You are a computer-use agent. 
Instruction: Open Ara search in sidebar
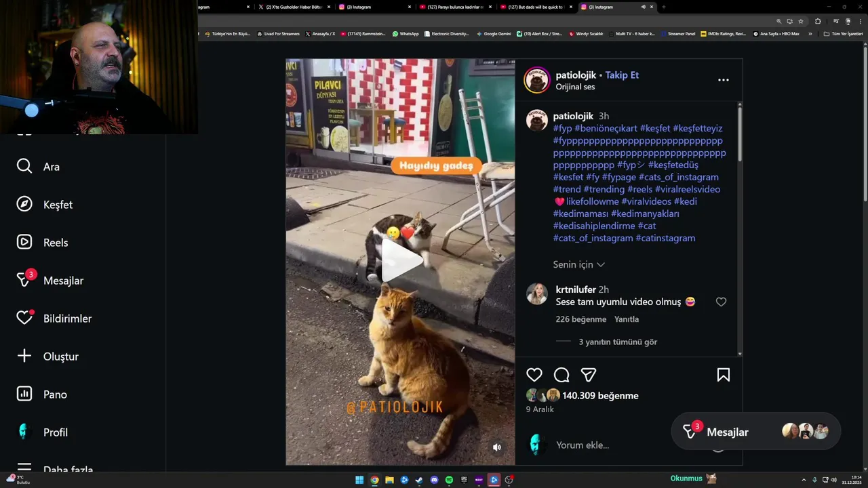click(38, 167)
